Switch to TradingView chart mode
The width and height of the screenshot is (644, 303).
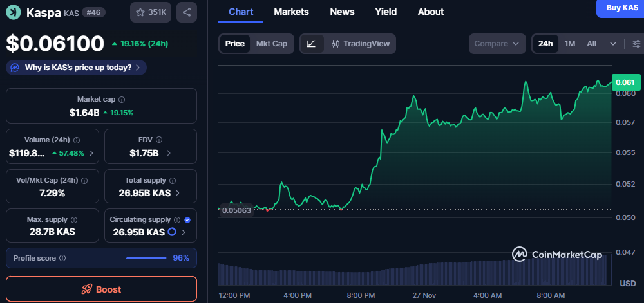point(360,44)
